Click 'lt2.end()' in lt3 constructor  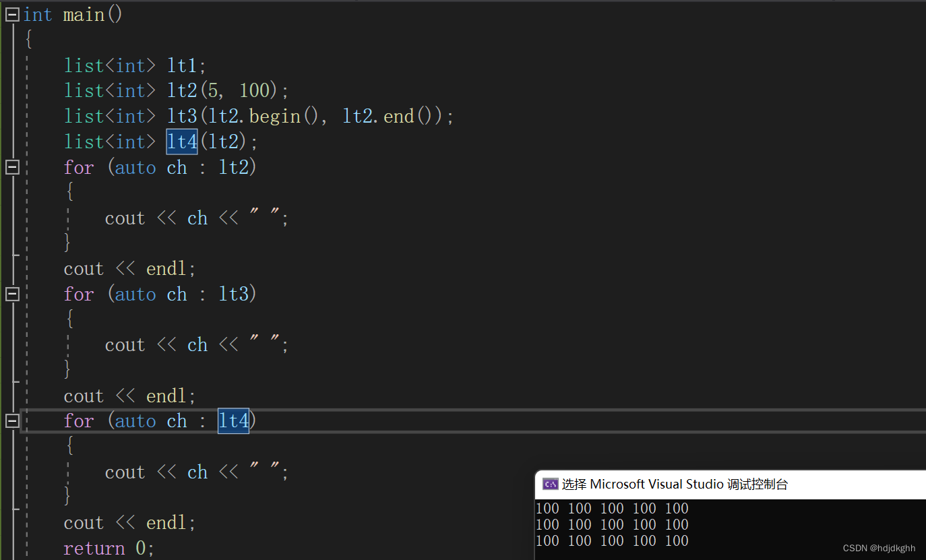388,116
